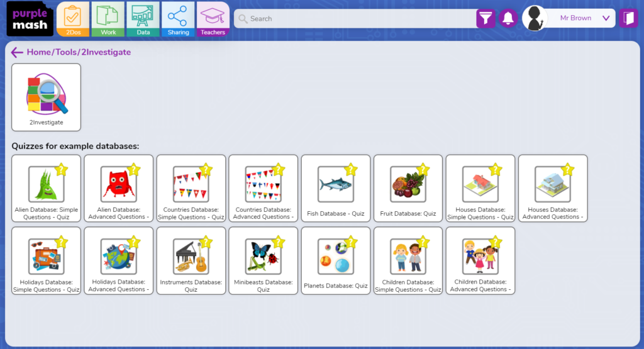Click the Home/Tools/2Investigate breadcrumb
Viewport: 644px width, 349px height.
(x=79, y=52)
